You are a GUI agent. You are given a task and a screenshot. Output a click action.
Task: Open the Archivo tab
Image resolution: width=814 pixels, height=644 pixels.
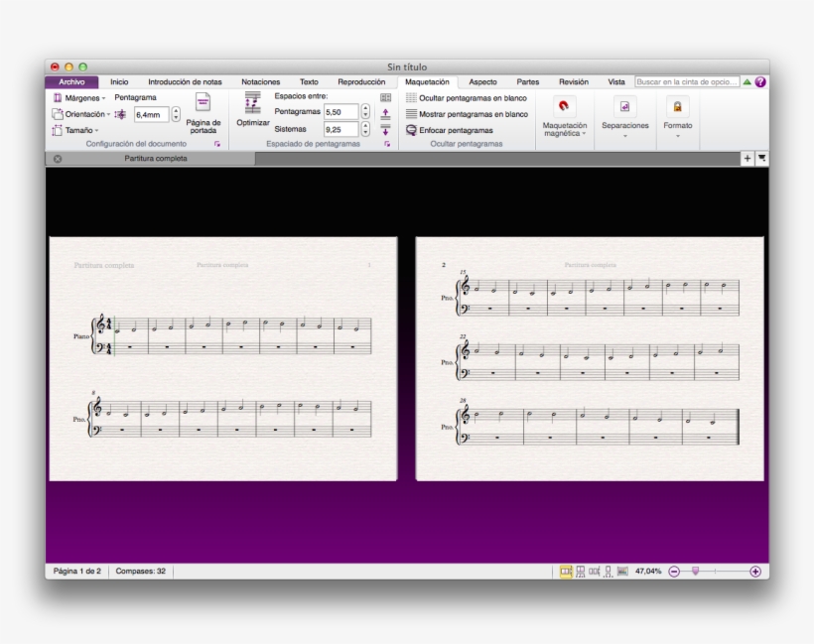(x=71, y=82)
